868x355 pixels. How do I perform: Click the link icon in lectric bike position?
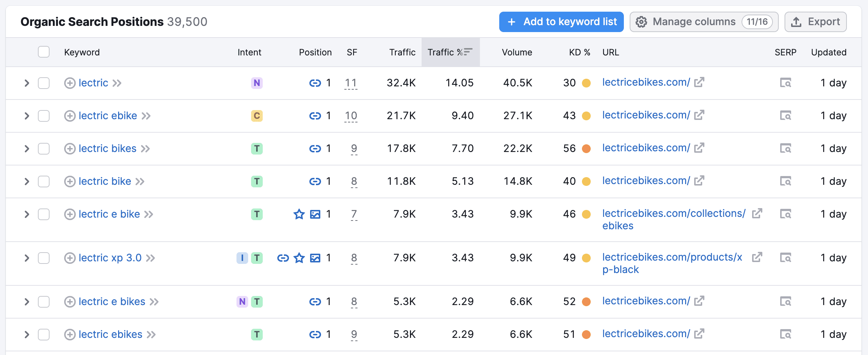coord(315,182)
